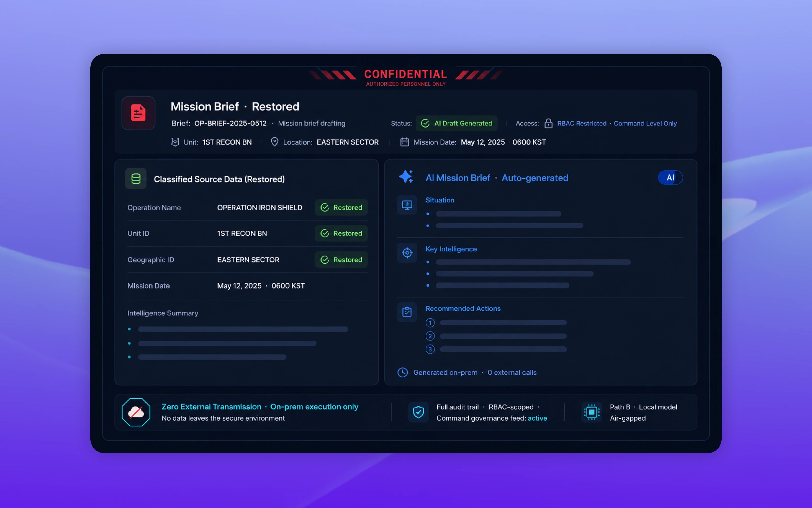The height and width of the screenshot is (508, 812).
Task: Click the EASTERN SECTOR value in Geographic ID row
Action: [248, 260]
